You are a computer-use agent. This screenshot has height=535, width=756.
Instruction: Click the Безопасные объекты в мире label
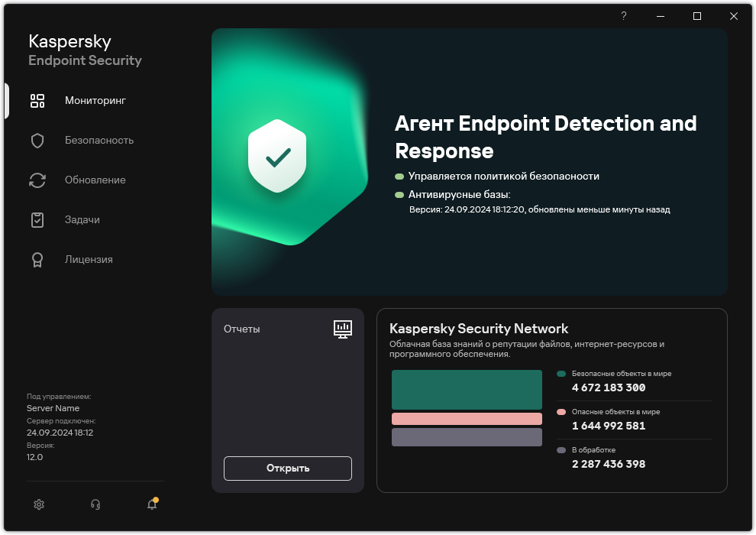[x=622, y=374]
